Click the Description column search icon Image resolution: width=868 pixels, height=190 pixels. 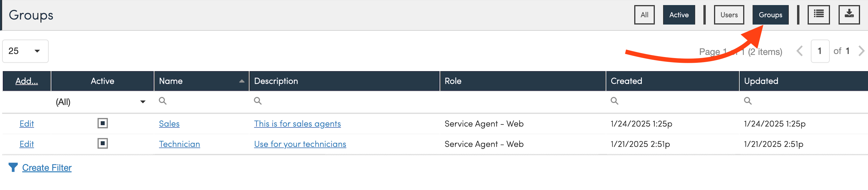[258, 101]
